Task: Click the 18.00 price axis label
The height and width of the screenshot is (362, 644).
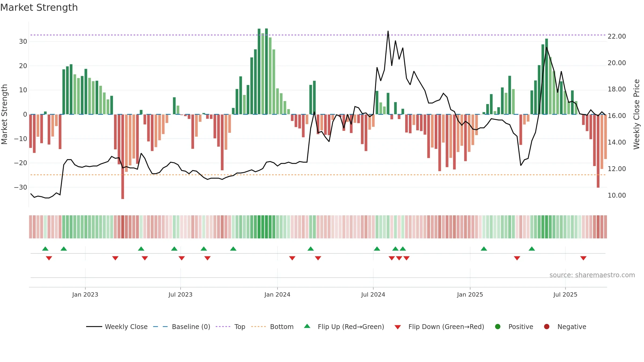Action: pos(617,89)
